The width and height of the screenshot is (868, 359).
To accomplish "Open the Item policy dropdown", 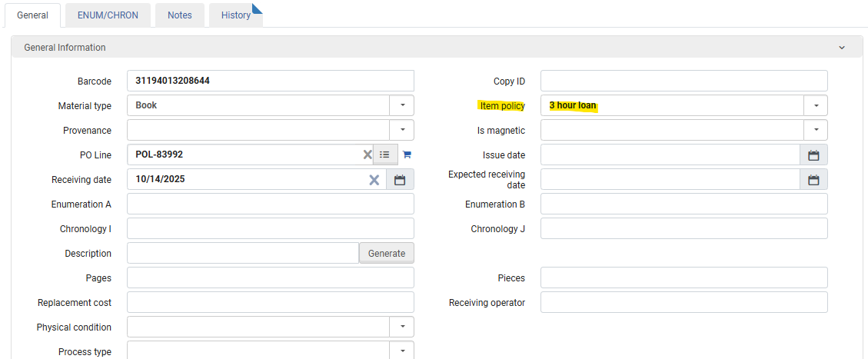I will [x=815, y=105].
